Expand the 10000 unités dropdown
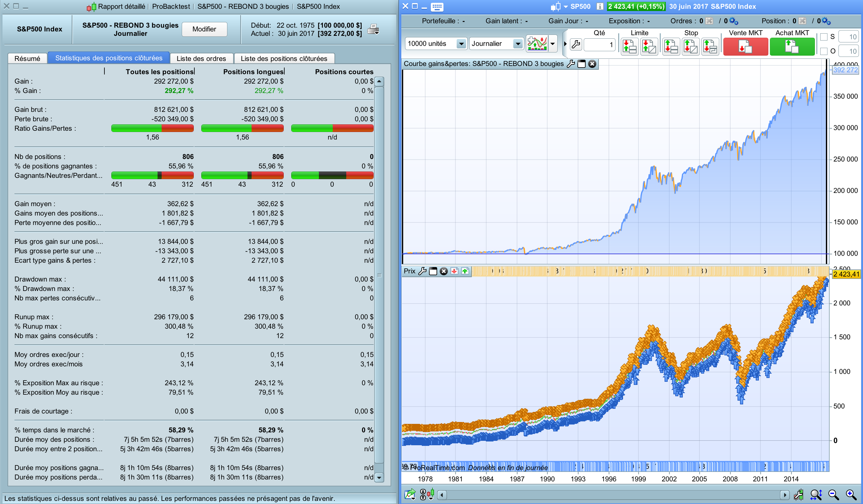This screenshot has width=863, height=504. pyautogui.click(x=461, y=44)
